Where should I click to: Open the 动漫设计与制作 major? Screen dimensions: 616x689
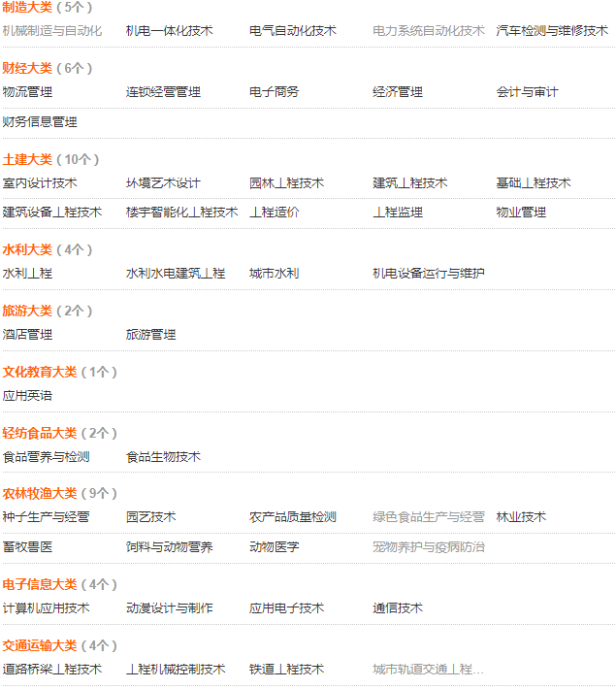pyautogui.click(x=170, y=608)
